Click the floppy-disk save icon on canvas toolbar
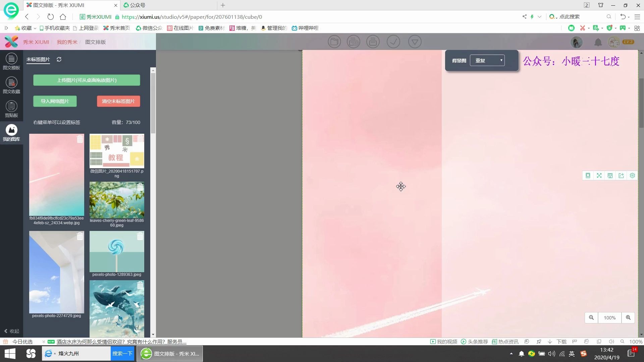 610,176
